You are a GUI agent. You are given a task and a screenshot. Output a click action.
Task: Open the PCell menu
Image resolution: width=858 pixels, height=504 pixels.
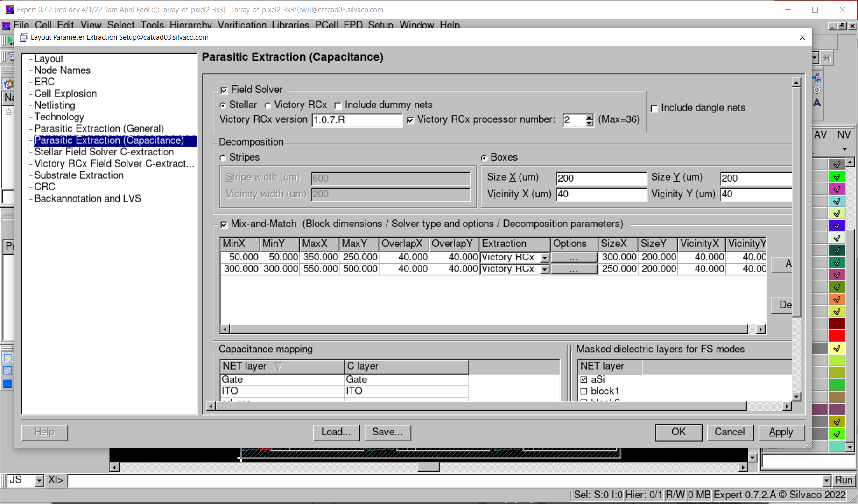click(326, 25)
